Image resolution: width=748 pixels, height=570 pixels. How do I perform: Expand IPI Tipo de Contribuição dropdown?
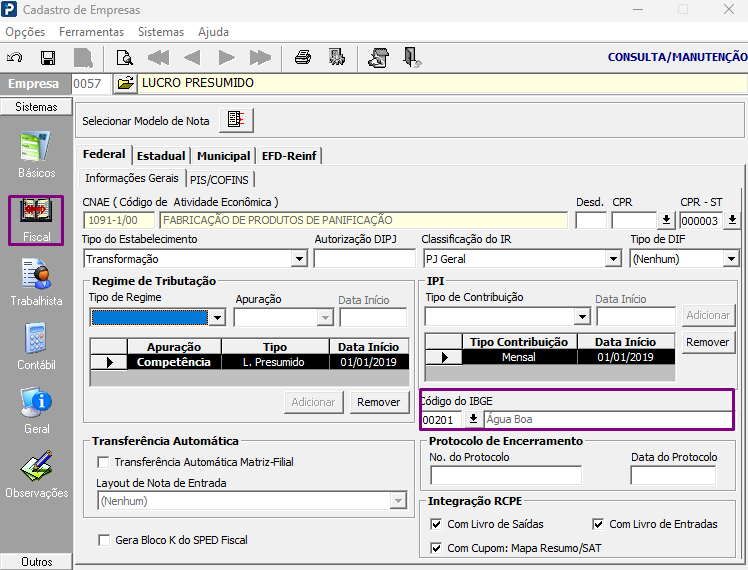(x=582, y=316)
